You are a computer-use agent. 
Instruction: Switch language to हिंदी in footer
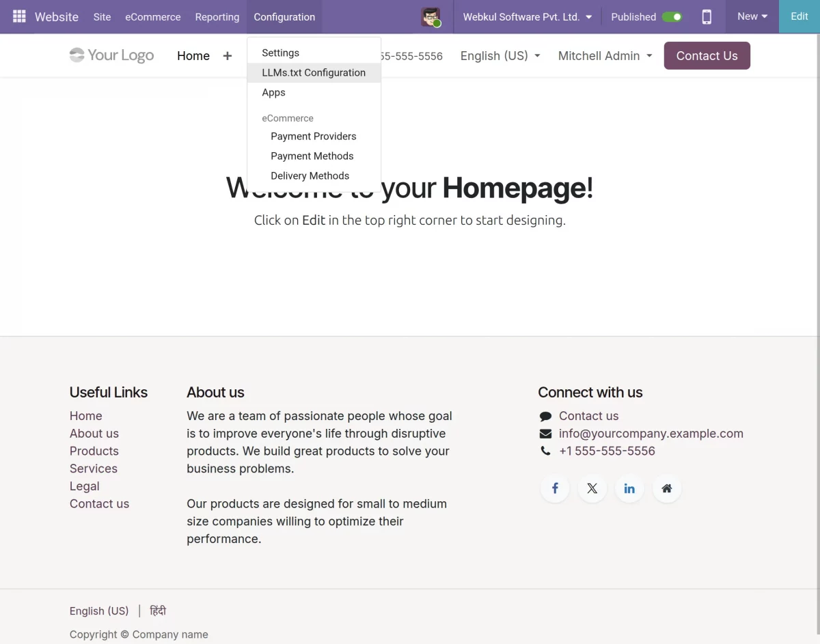pos(158,611)
